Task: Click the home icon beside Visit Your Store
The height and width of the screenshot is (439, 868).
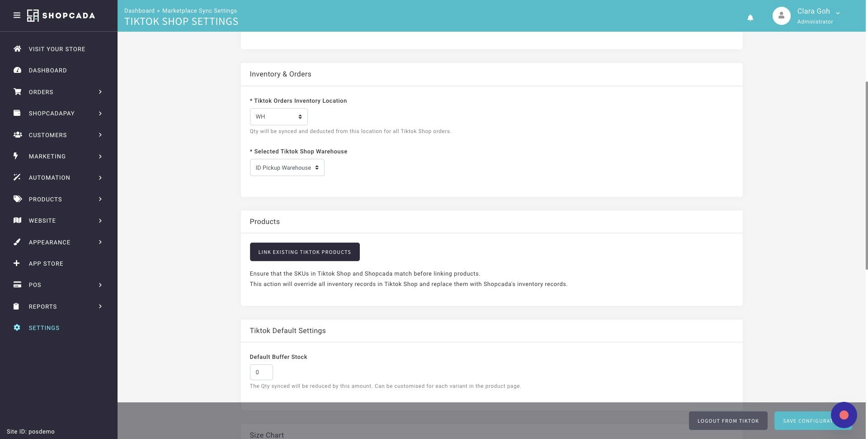Action: pos(17,49)
